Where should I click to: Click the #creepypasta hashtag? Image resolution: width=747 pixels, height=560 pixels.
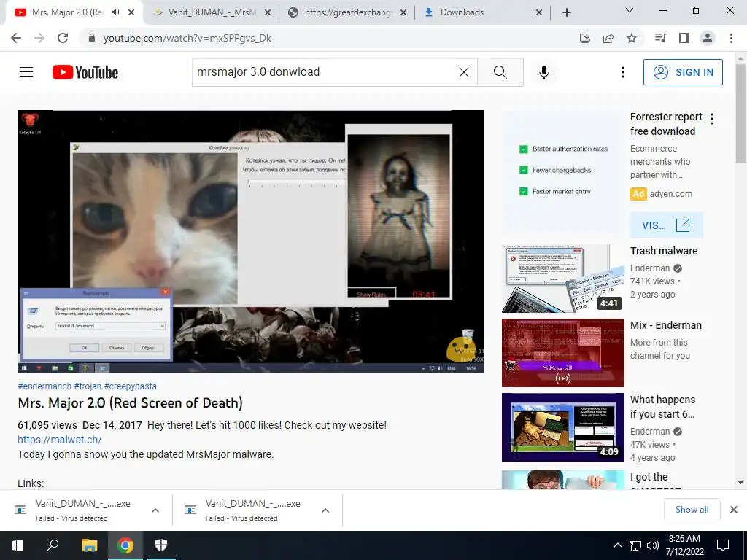130,386
